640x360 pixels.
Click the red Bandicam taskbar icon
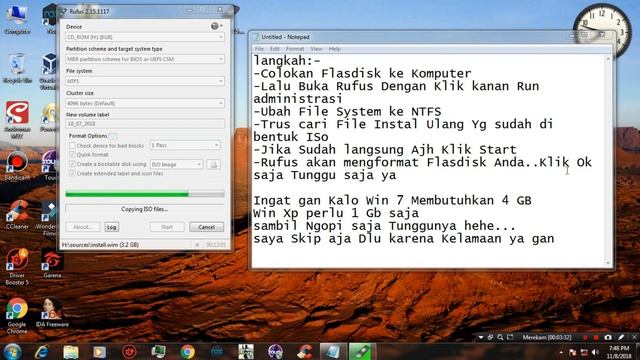pos(129,351)
